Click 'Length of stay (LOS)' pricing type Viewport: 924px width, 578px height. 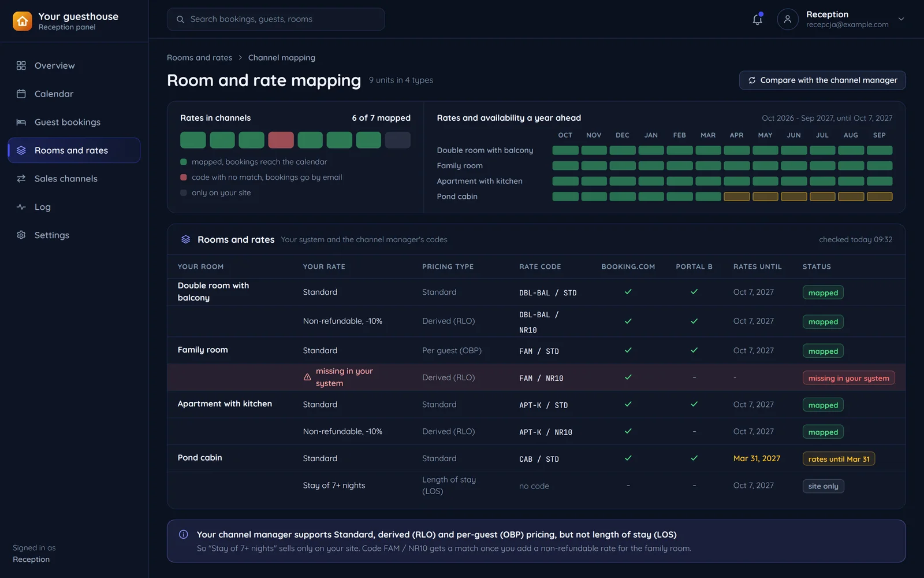tap(449, 486)
